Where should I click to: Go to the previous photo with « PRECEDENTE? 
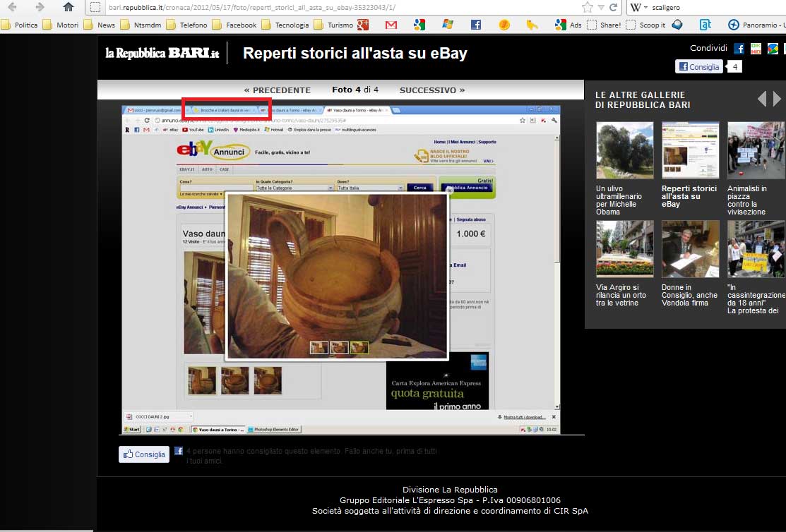point(277,90)
